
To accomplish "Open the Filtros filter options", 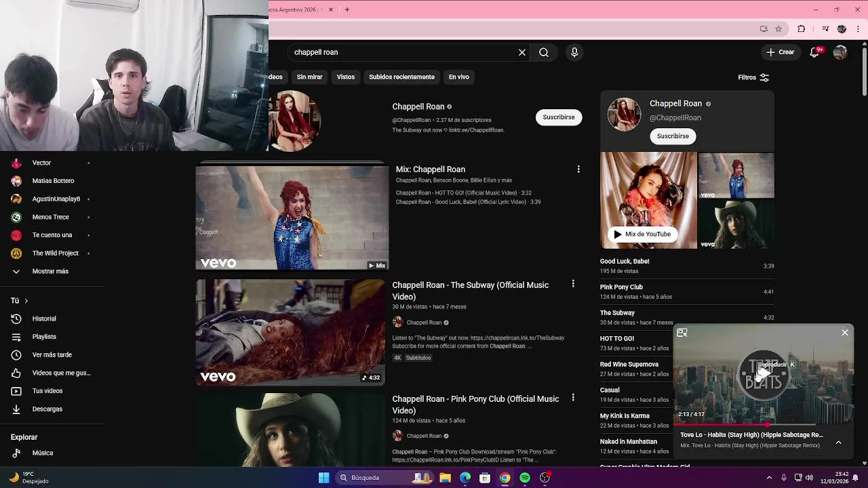I will click(x=753, y=77).
